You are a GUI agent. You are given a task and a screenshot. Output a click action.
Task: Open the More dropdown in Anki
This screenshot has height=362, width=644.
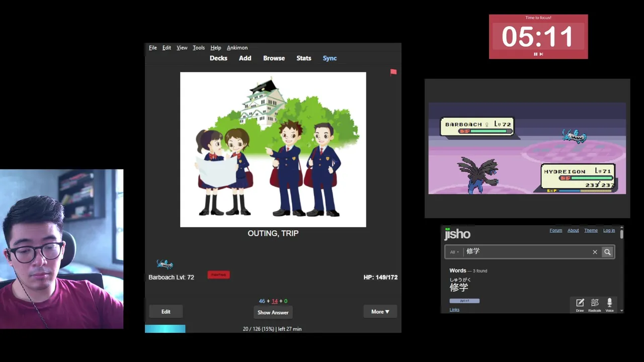380,312
